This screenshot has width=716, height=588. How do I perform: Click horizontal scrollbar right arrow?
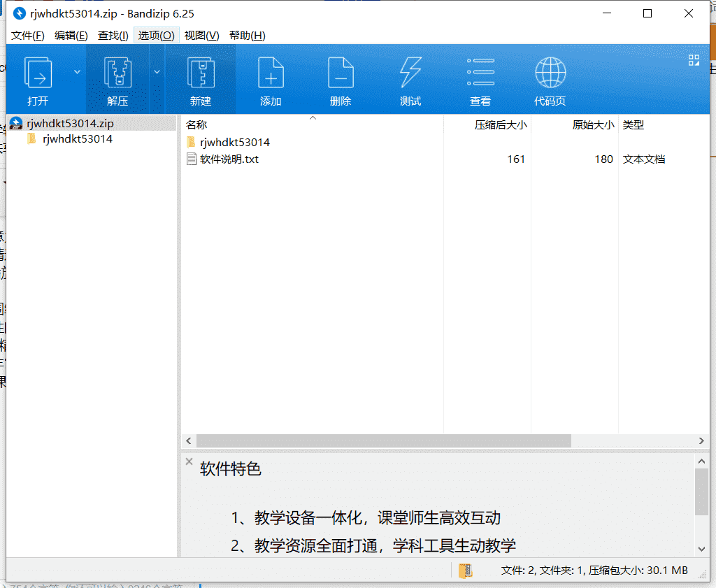tap(701, 441)
